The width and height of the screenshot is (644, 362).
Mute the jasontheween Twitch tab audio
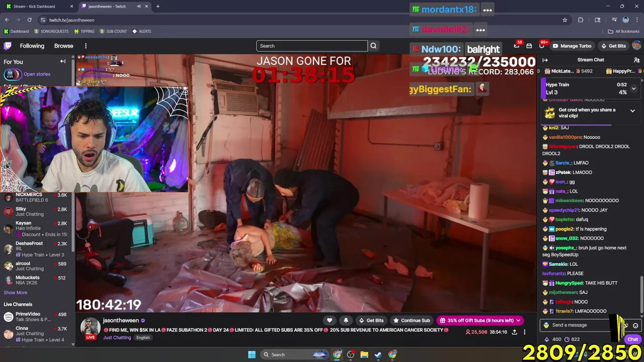(x=139, y=7)
